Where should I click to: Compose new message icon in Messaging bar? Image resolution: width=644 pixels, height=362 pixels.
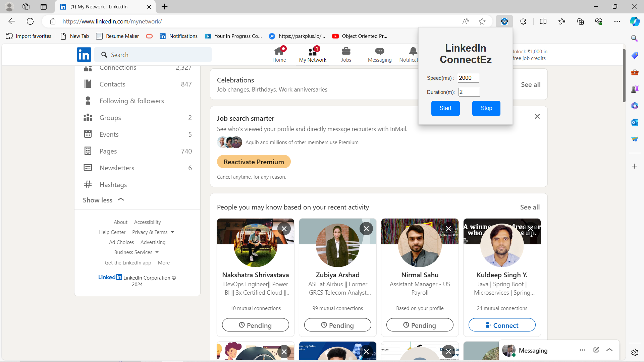point(596,350)
